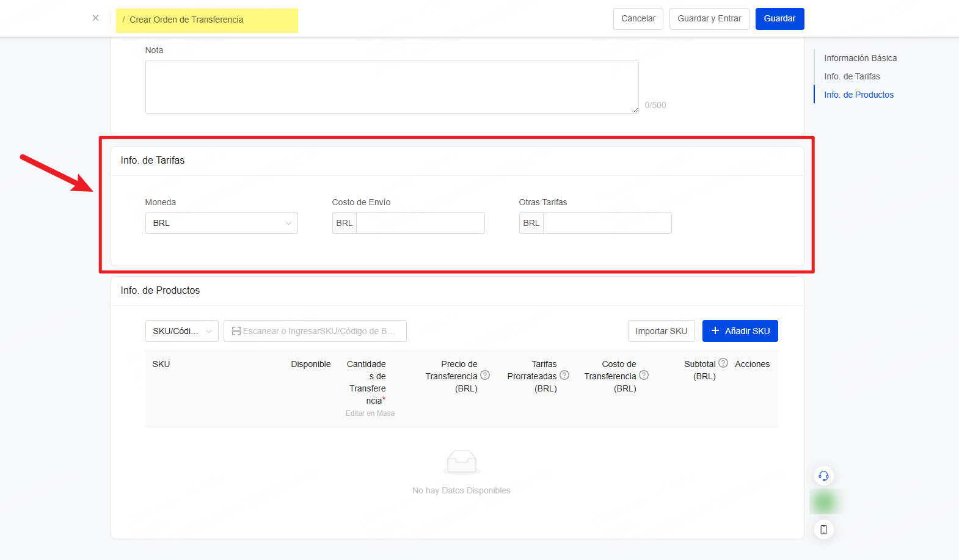Open customer support headset icon
Image resolution: width=959 pixels, height=560 pixels.
click(823, 476)
